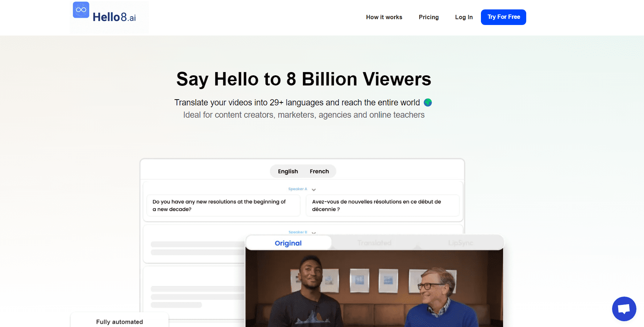
Task: Click the English transcript text box
Action: click(223, 205)
